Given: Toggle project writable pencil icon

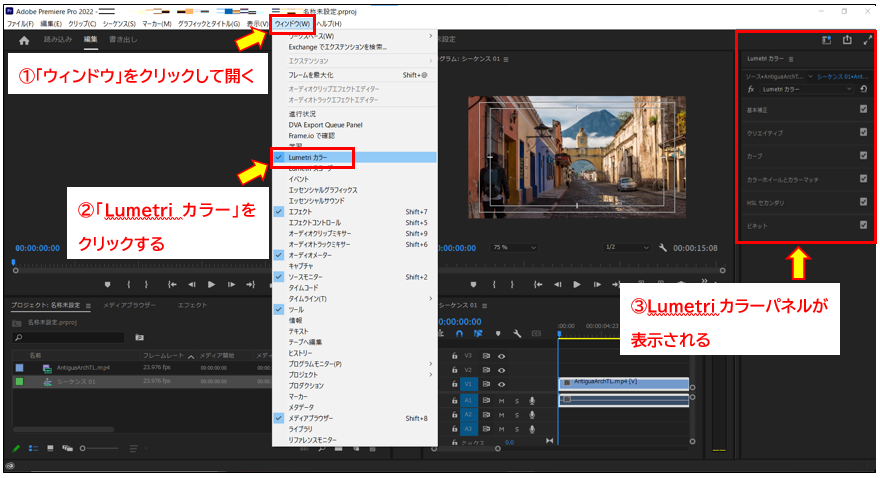Looking at the screenshot, I should (16, 448).
